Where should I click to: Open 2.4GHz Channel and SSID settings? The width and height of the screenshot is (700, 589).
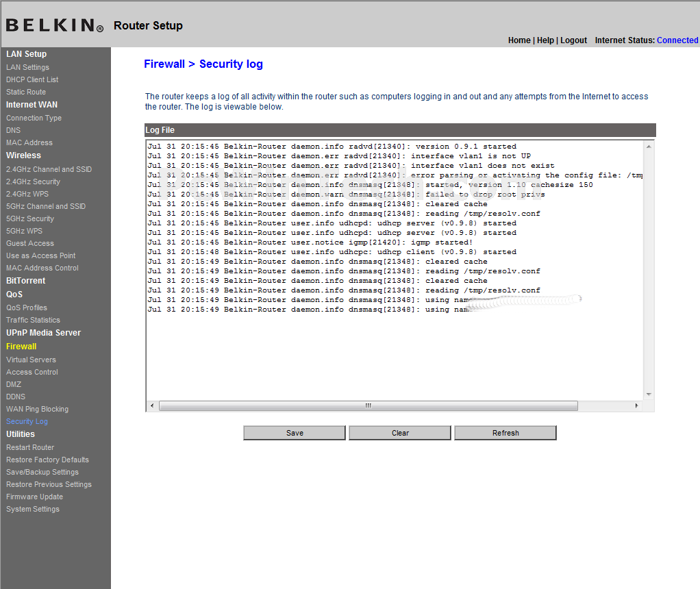coord(49,169)
